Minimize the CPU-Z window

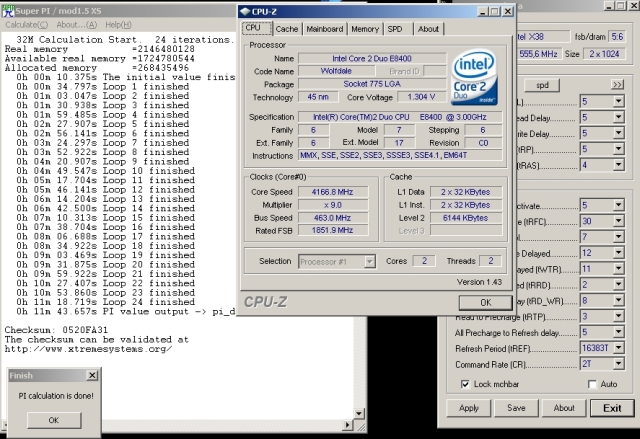483,11
